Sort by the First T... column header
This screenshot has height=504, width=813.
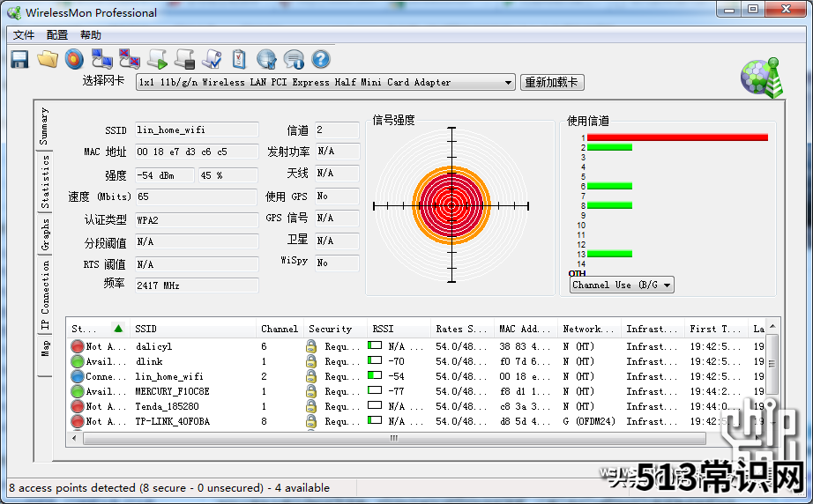pyautogui.click(x=716, y=329)
